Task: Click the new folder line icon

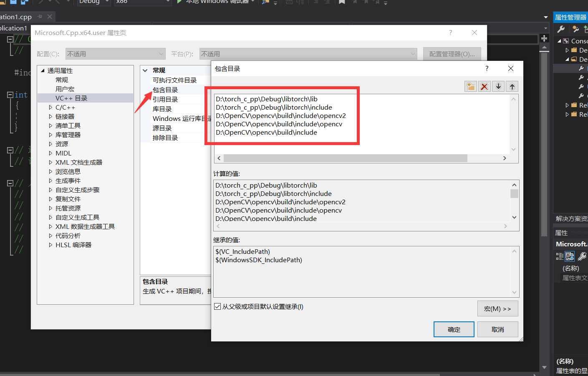Action: 471,86
